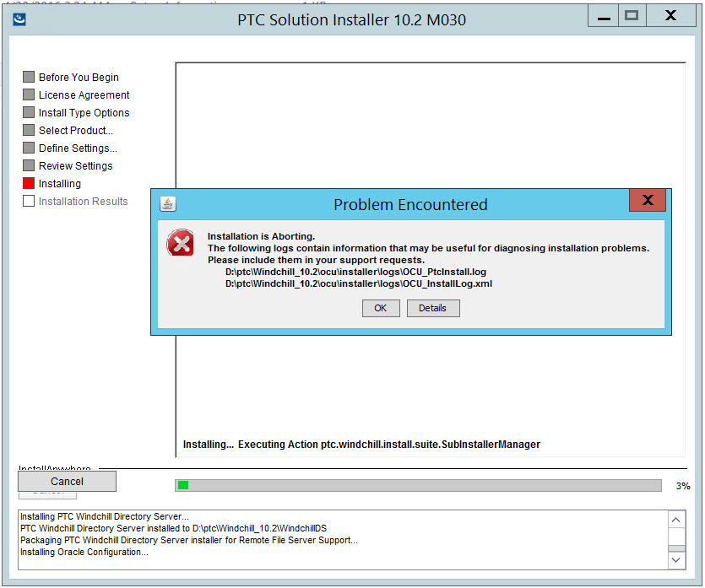Click the Problem Encountered title bar
705x588 pixels.
point(410,204)
